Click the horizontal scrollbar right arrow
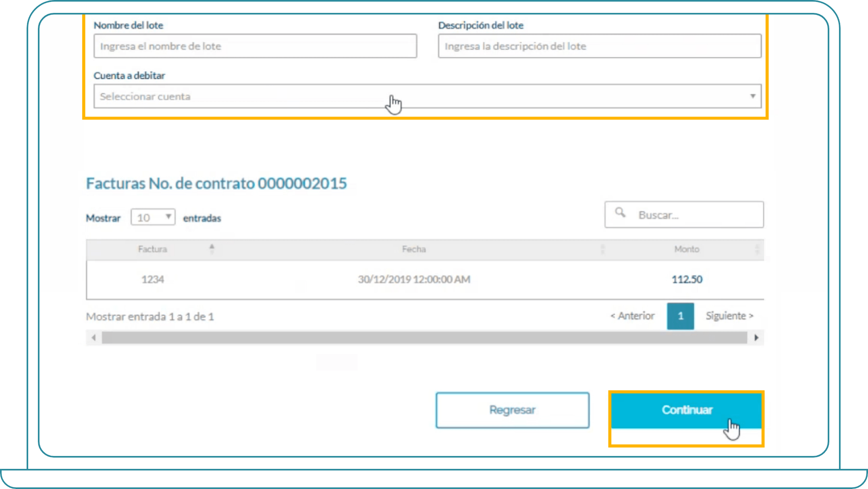The width and height of the screenshot is (868, 489). [x=756, y=338]
